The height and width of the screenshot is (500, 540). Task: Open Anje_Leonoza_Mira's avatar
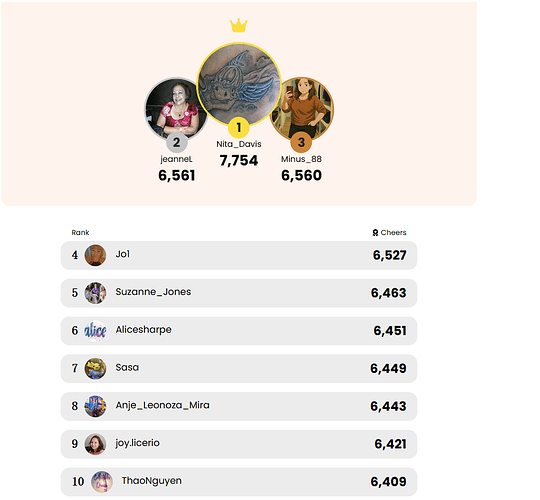point(95,406)
